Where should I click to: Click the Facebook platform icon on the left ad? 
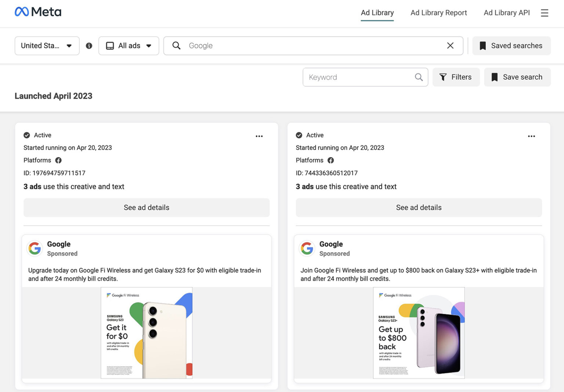58,160
